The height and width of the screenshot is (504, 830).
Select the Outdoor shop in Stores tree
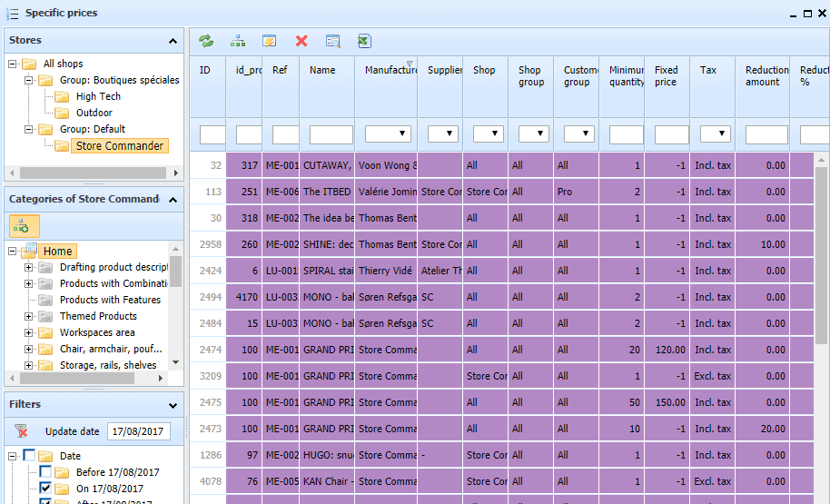[94, 113]
